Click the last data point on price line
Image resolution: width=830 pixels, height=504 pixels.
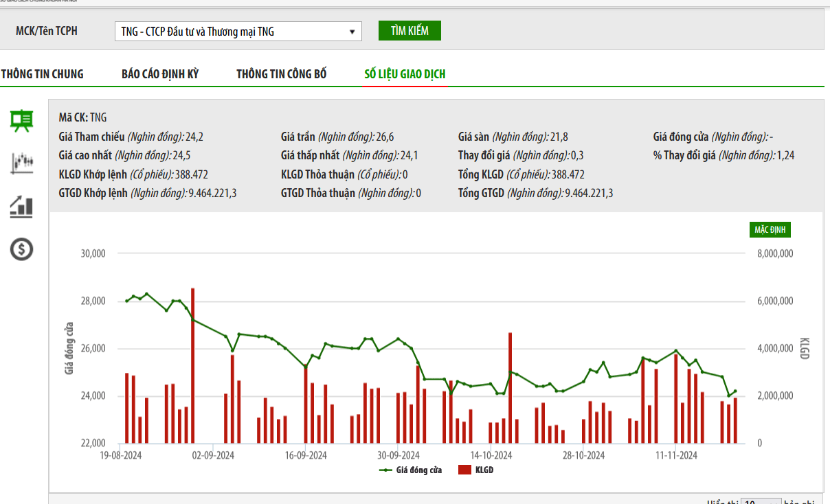coord(735,391)
